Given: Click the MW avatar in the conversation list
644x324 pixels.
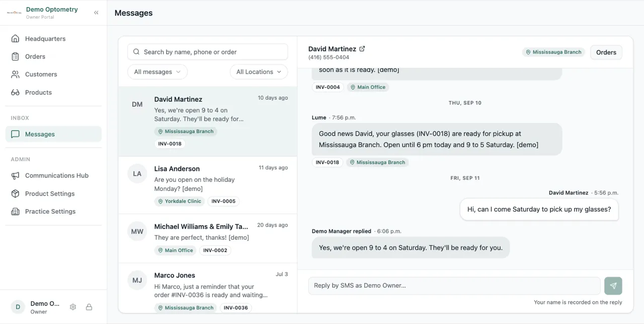Looking at the screenshot, I should (x=137, y=231).
